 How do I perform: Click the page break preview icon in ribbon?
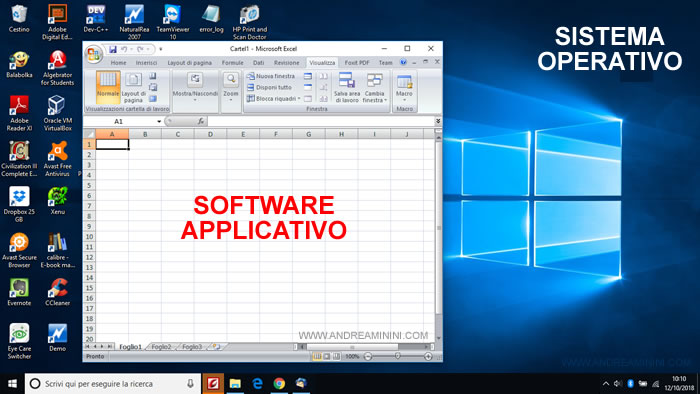pos(153,76)
